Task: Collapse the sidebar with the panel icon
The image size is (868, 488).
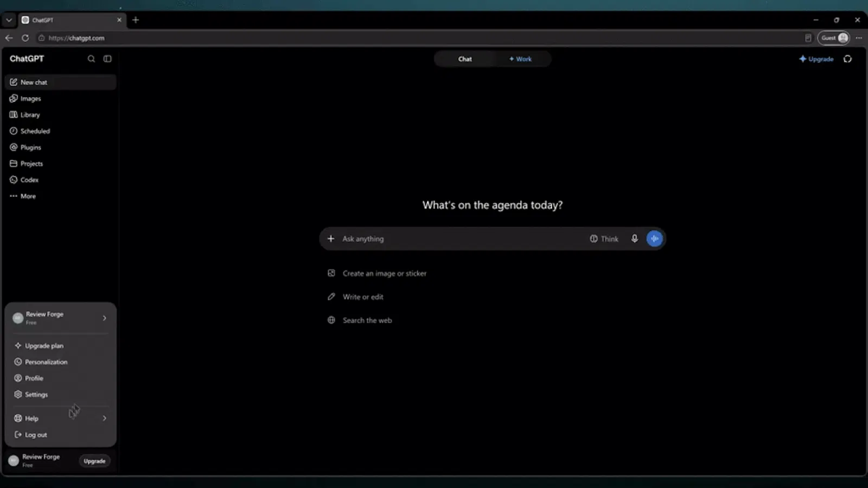Action: (x=107, y=59)
